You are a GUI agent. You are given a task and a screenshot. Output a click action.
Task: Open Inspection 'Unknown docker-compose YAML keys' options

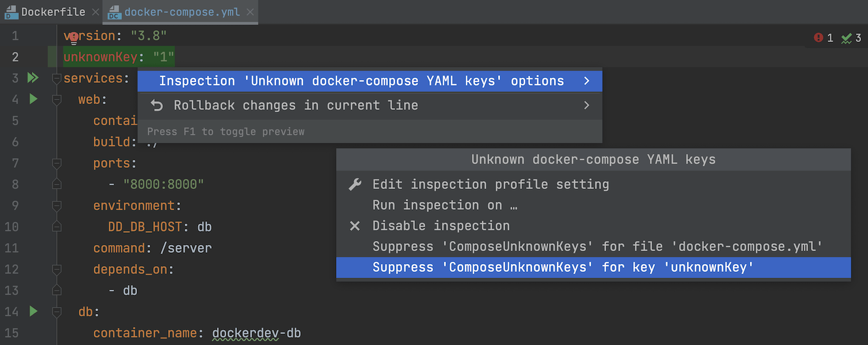click(x=361, y=81)
